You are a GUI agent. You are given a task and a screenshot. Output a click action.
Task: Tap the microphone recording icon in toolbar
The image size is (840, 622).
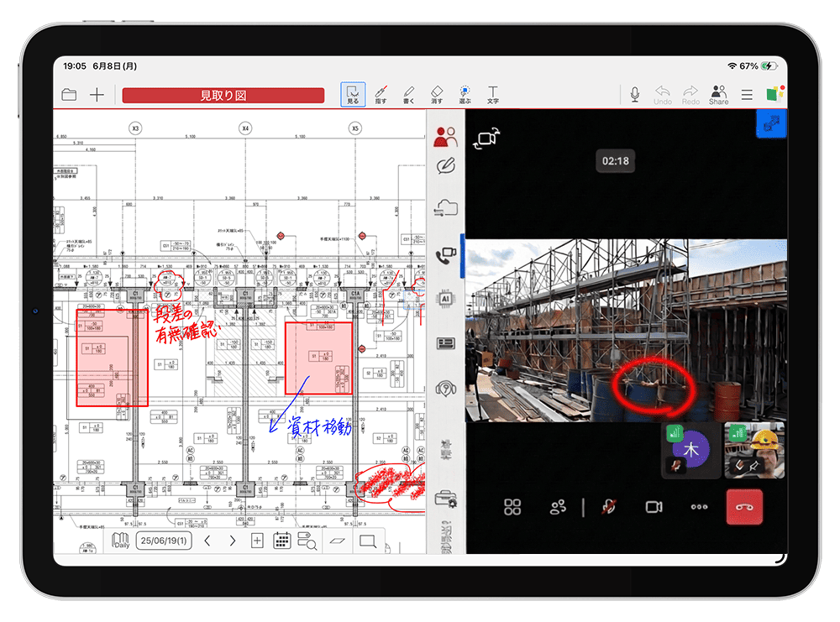(x=635, y=94)
